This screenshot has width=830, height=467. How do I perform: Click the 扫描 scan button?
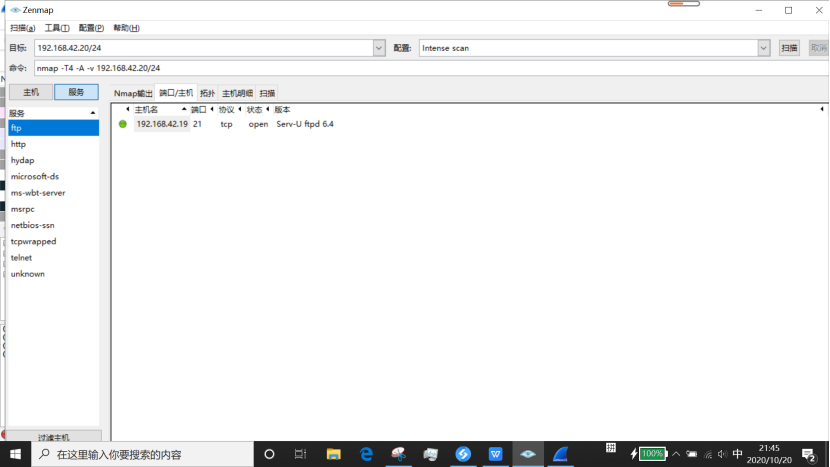[789, 48]
